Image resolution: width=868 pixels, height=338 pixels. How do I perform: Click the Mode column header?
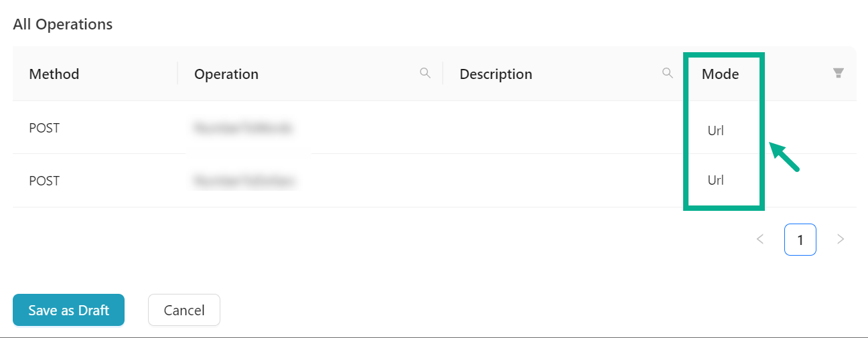pos(720,74)
